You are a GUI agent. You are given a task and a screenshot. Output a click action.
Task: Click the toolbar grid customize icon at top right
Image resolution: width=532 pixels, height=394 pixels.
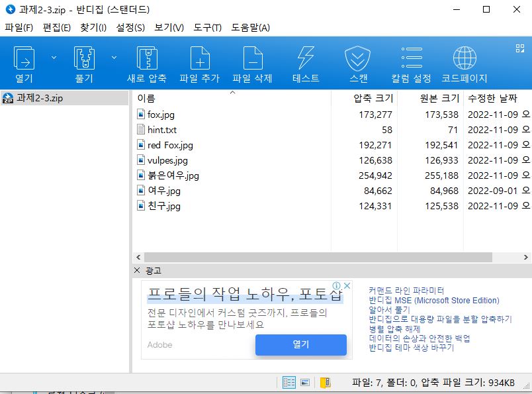[520, 48]
